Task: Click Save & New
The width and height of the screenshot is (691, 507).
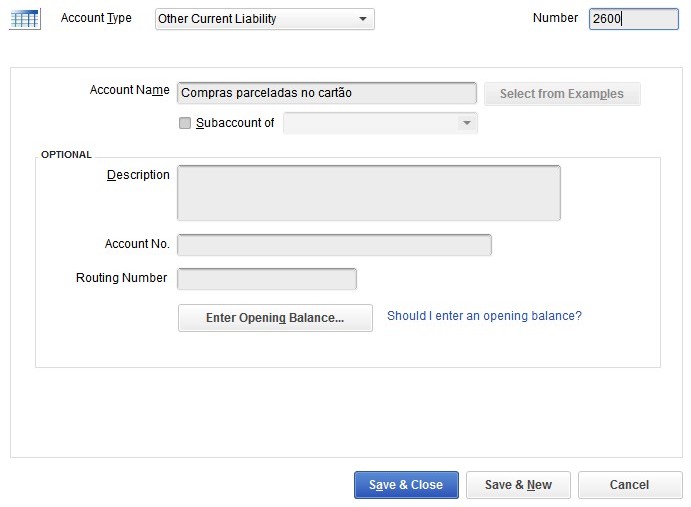Action: [518, 485]
